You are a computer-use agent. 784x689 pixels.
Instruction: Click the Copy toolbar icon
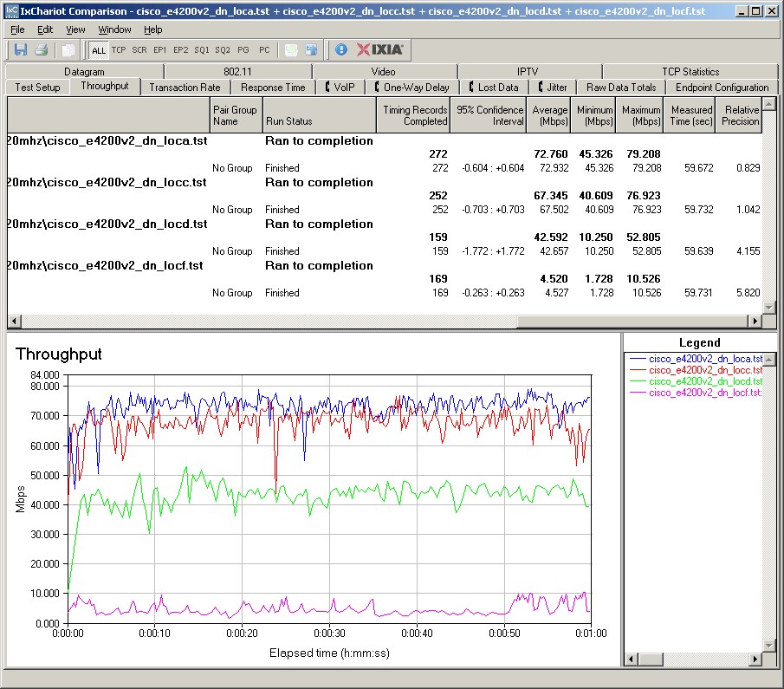tap(68, 49)
